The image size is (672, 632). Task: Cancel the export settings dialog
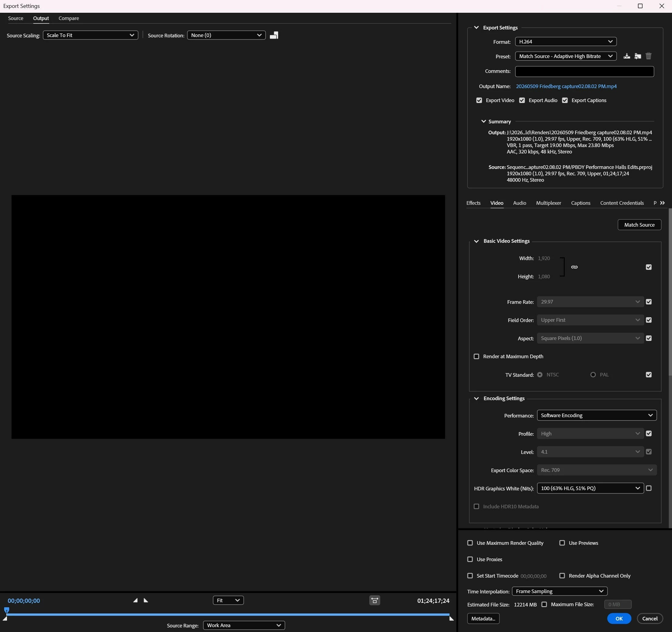650,619
